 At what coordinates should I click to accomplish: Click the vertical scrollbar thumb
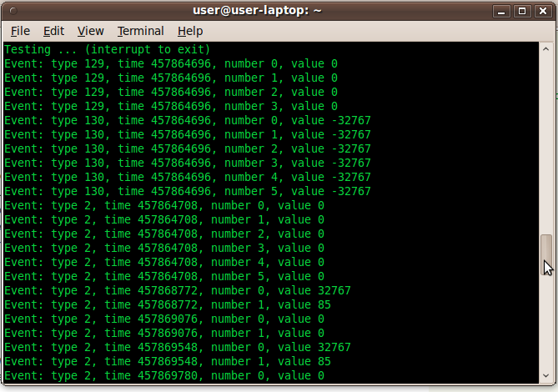pos(545,254)
